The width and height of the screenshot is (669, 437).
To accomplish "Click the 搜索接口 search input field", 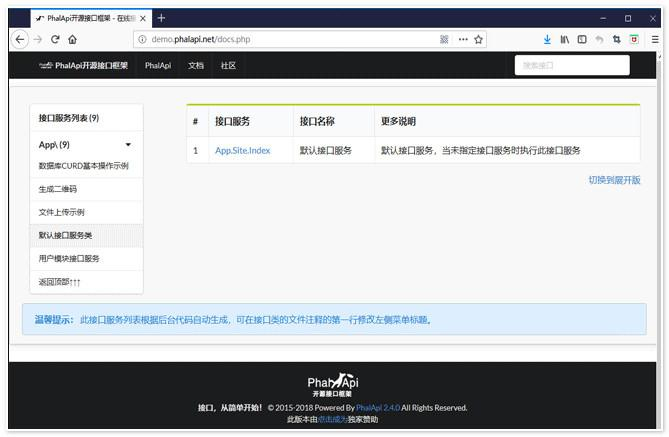I will coord(572,66).
